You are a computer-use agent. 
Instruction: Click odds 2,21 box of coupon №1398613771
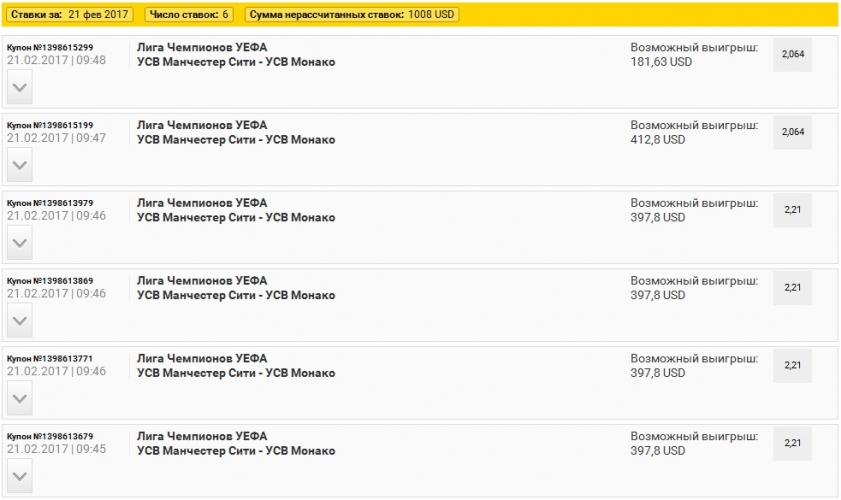click(792, 365)
